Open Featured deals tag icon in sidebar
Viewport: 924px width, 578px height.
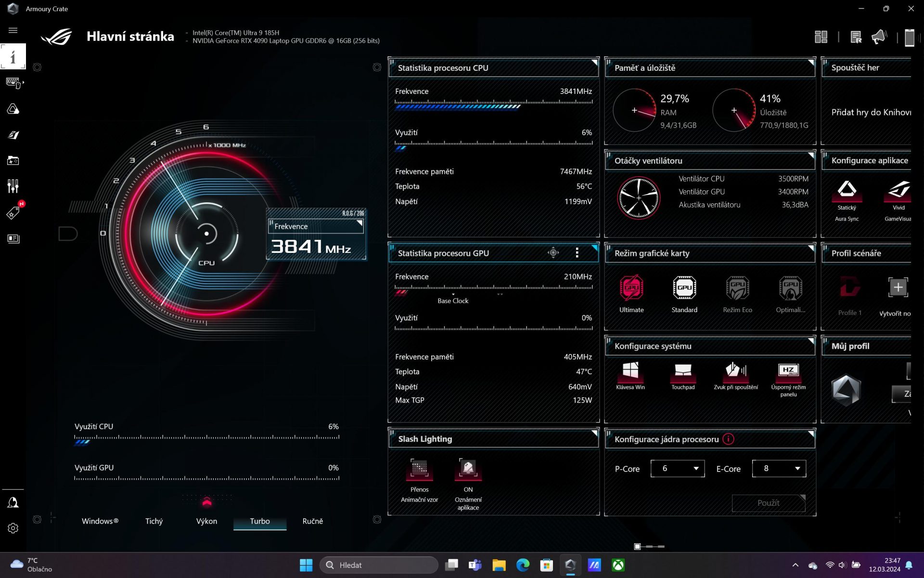click(x=13, y=213)
